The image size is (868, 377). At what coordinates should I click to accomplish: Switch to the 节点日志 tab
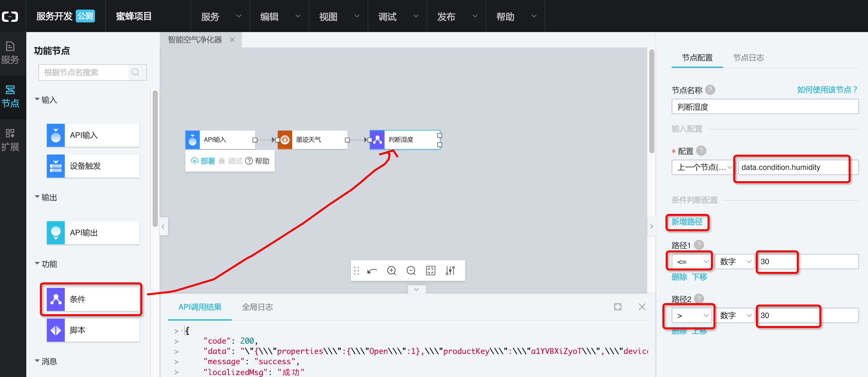pos(748,58)
